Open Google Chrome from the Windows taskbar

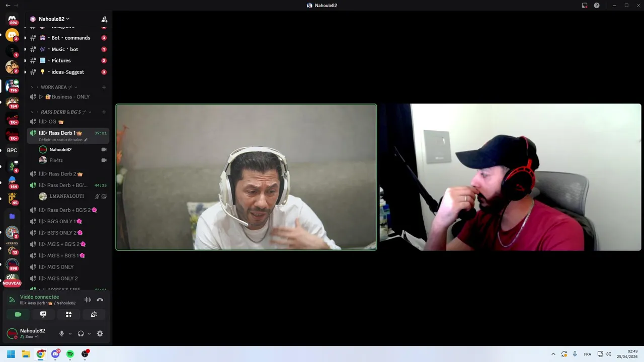coord(40,354)
